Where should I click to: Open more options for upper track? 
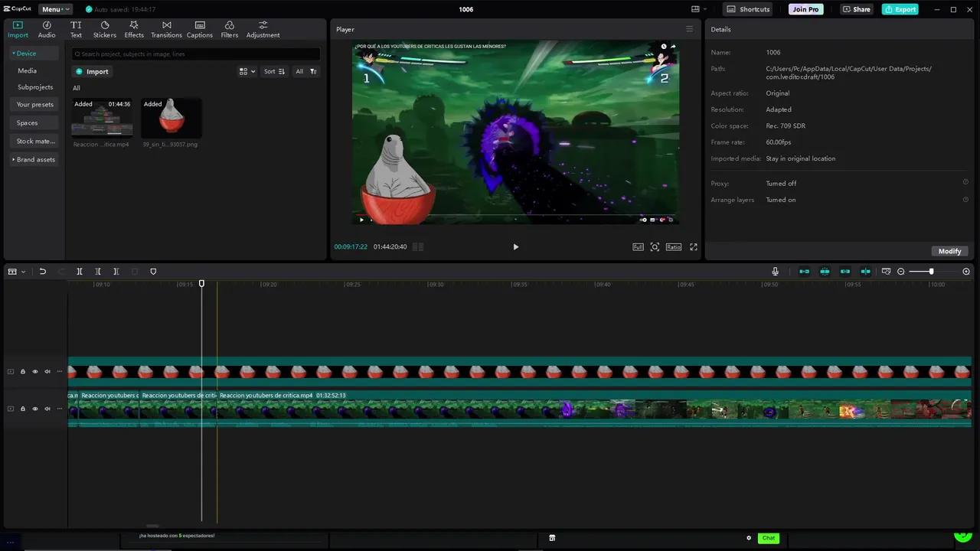point(60,372)
